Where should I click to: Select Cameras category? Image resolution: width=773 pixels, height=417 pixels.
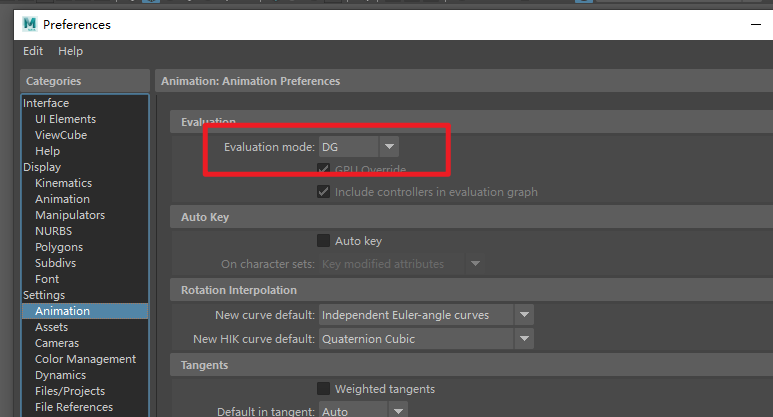click(x=57, y=343)
